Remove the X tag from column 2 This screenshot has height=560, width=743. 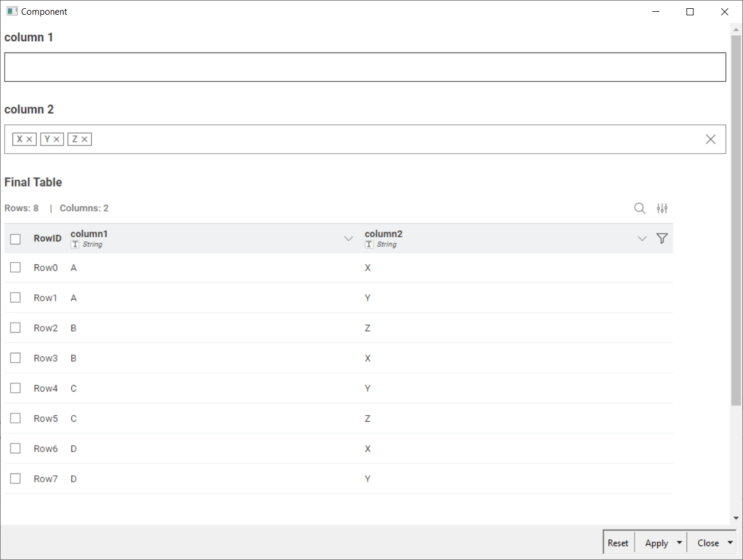pos(29,140)
